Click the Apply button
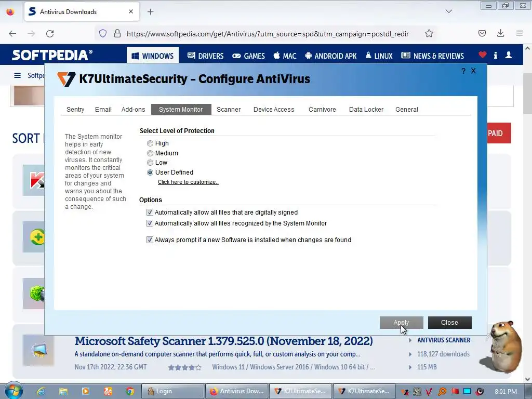The width and height of the screenshot is (532, 399). point(402,323)
